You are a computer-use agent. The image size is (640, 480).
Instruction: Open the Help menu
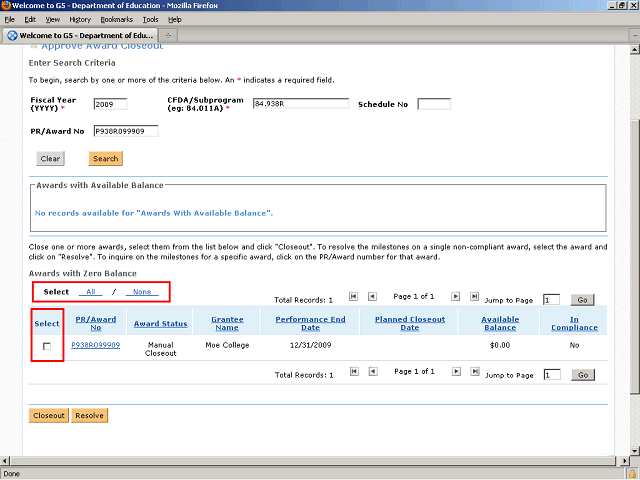175,20
